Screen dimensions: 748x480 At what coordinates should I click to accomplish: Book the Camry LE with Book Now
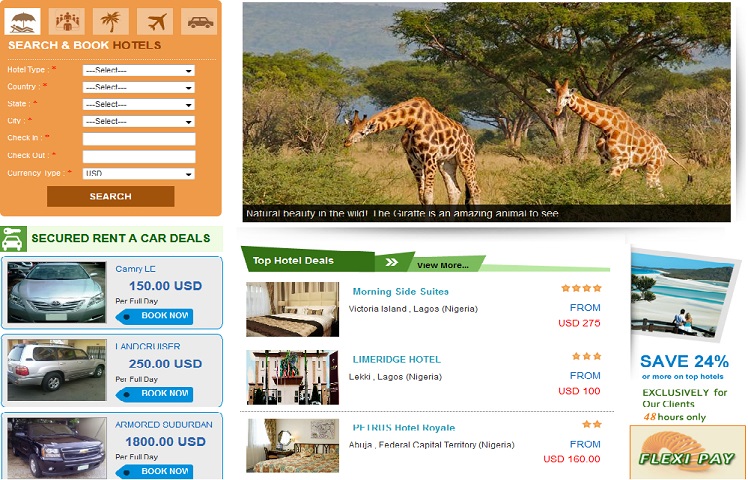click(155, 316)
